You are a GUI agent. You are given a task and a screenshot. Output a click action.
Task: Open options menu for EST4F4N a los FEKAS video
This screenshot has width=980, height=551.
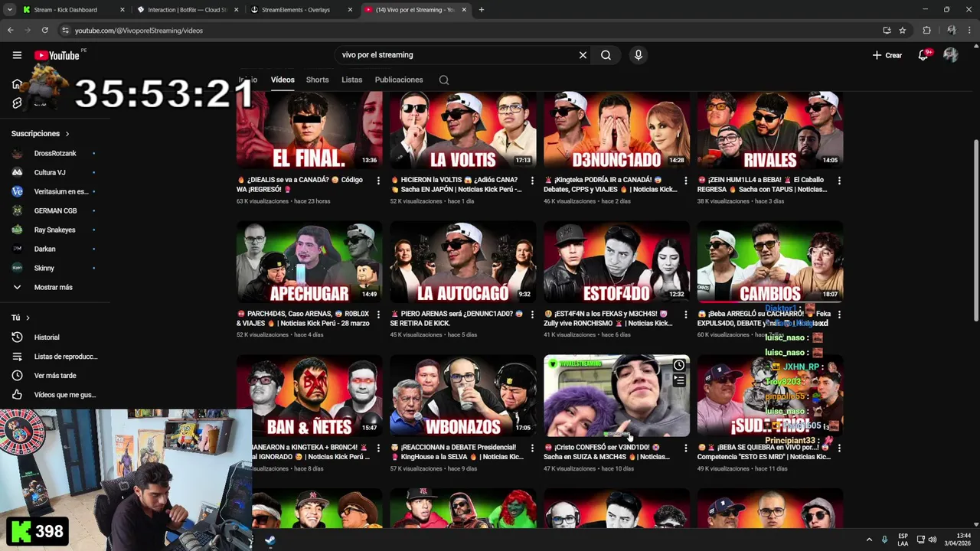pyautogui.click(x=685, y=315)
